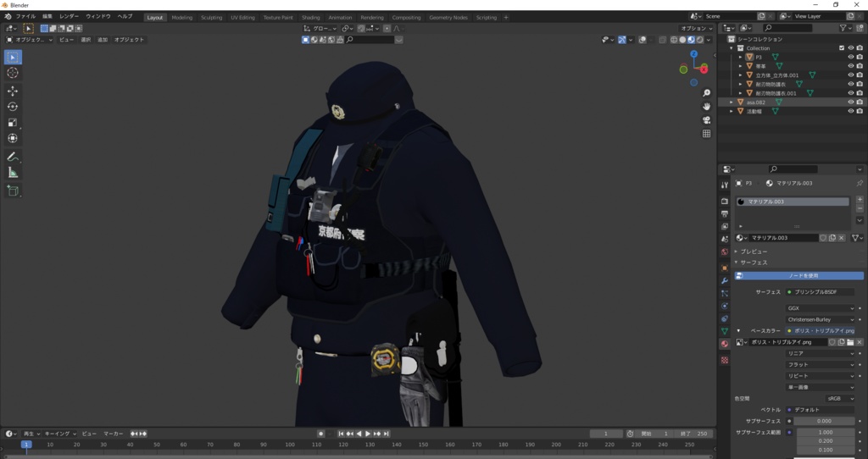Select the Measure tool
The image size is (868, 459).
(13, 173)
